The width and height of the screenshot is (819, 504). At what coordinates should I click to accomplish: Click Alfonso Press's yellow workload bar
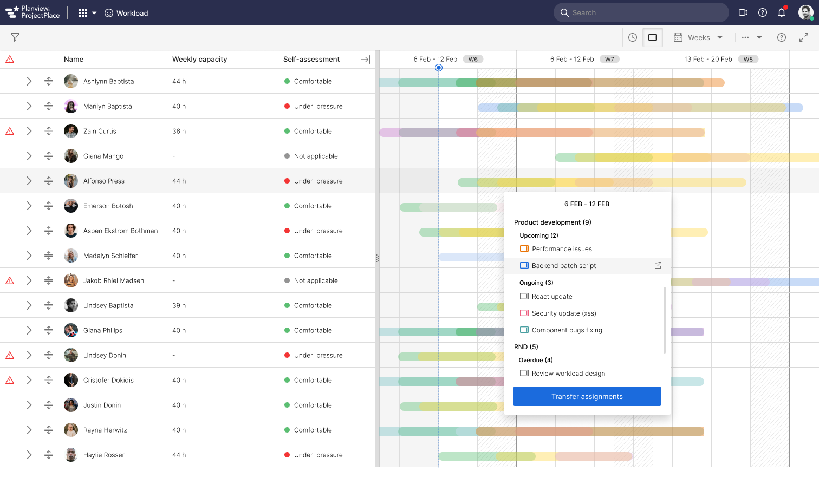[x=601, y=183]
